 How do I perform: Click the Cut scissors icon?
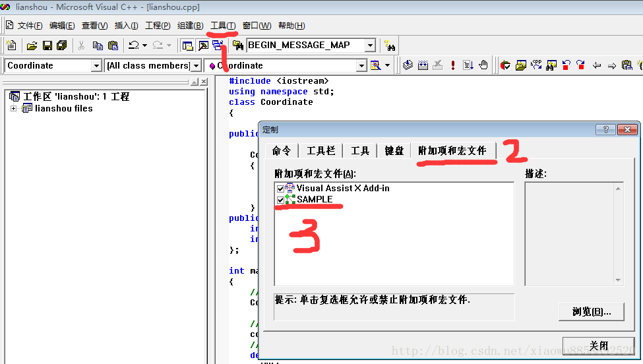[x=82, y=45]
